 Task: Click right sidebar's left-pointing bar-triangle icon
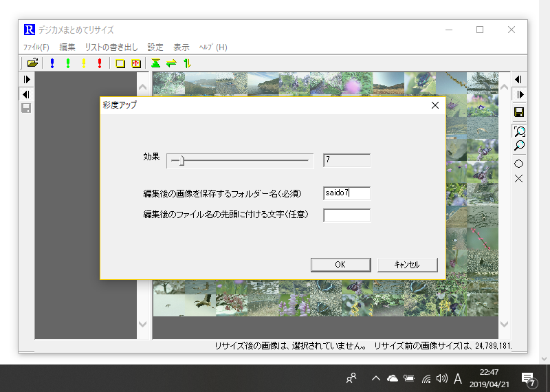pos(518,80)
